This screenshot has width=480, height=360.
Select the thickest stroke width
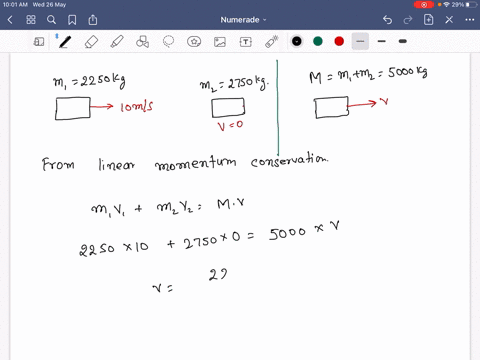tap(403, 41)
